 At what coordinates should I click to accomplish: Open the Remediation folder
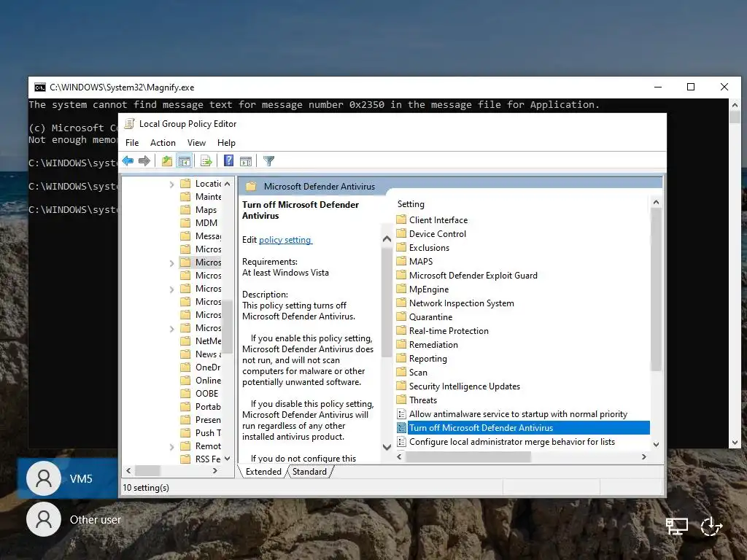click(x=427, y=344)
